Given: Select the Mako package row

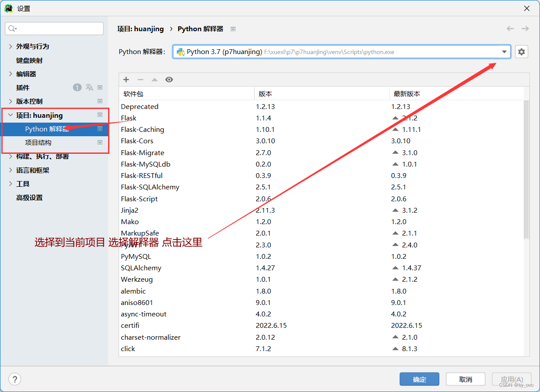Looking at the screenshot, I should tap(321, 221).
